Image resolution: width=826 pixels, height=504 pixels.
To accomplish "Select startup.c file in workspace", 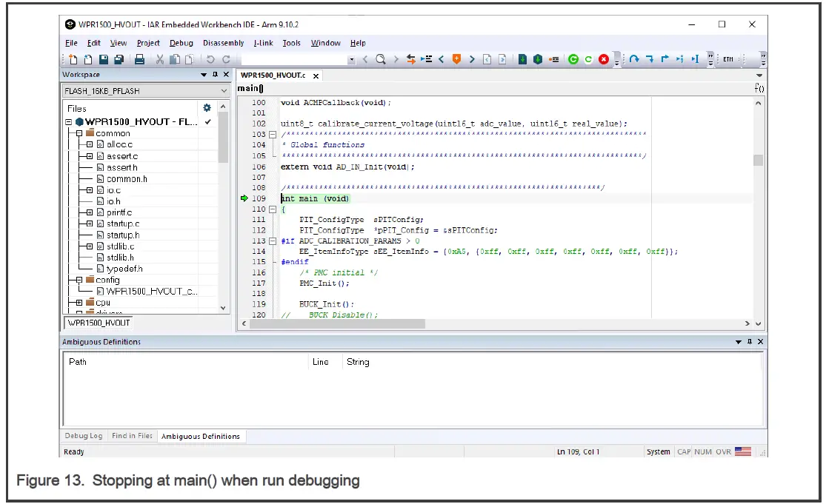I will 122,224.
